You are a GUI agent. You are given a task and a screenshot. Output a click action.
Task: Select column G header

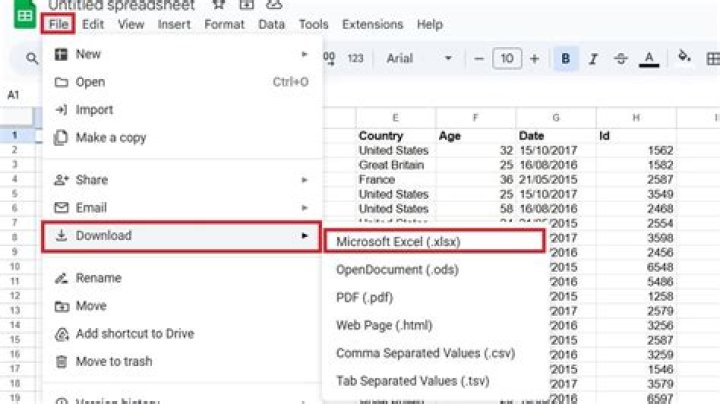click(x=556, y=118)
